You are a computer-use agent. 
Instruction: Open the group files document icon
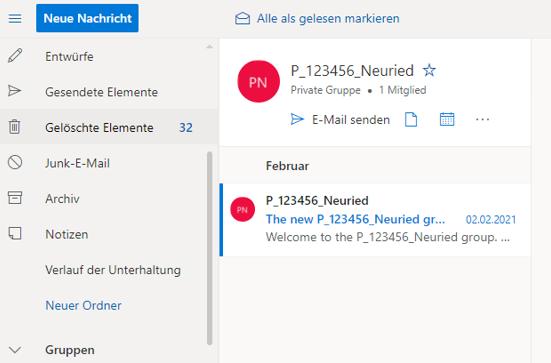[411, 119]
